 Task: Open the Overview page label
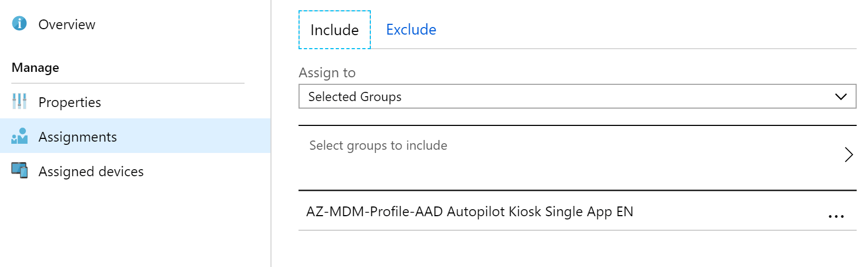(x=67, y=24)
